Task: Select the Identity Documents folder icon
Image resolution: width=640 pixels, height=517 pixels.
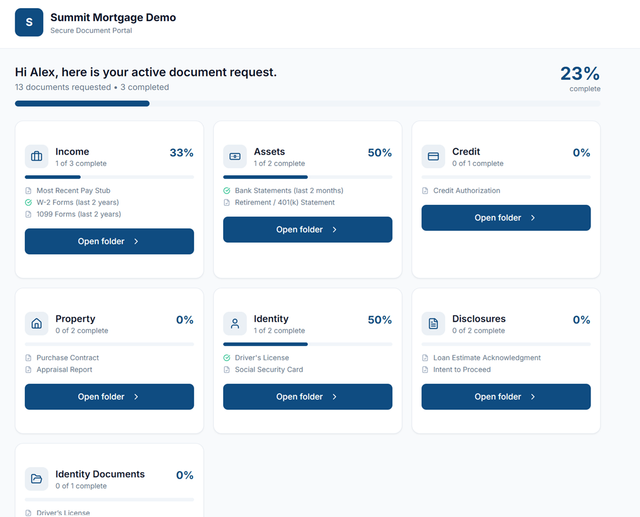Action: pos(37,479)
